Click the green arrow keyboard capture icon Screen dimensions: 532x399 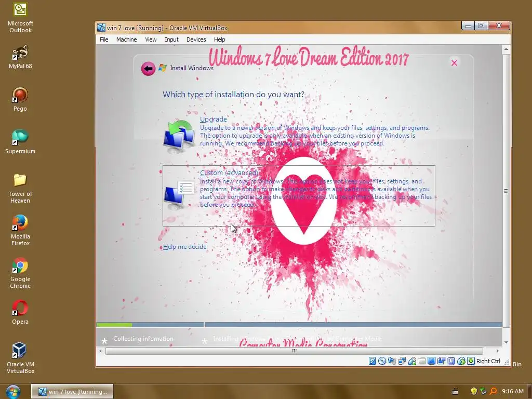471,361
